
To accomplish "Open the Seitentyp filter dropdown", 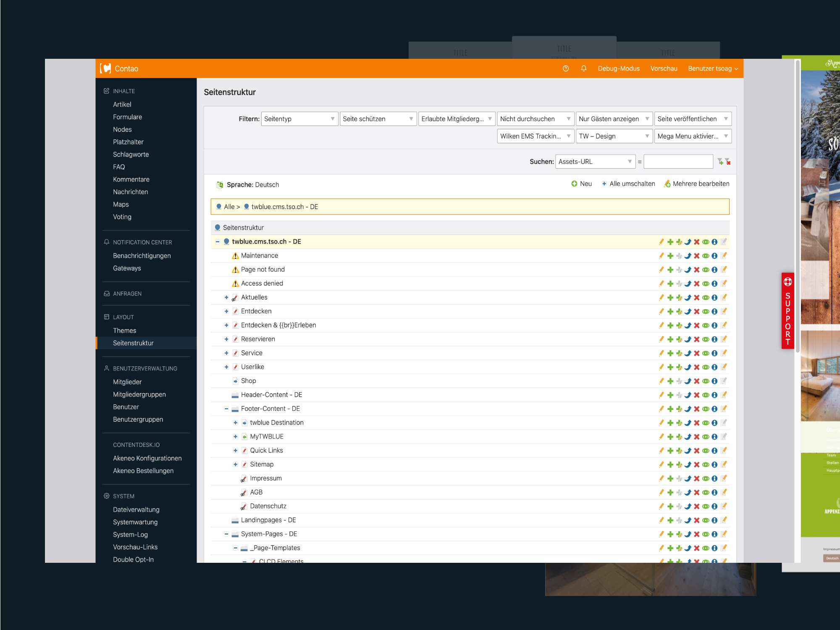I will pyautogui.click(x=299, y=119).
